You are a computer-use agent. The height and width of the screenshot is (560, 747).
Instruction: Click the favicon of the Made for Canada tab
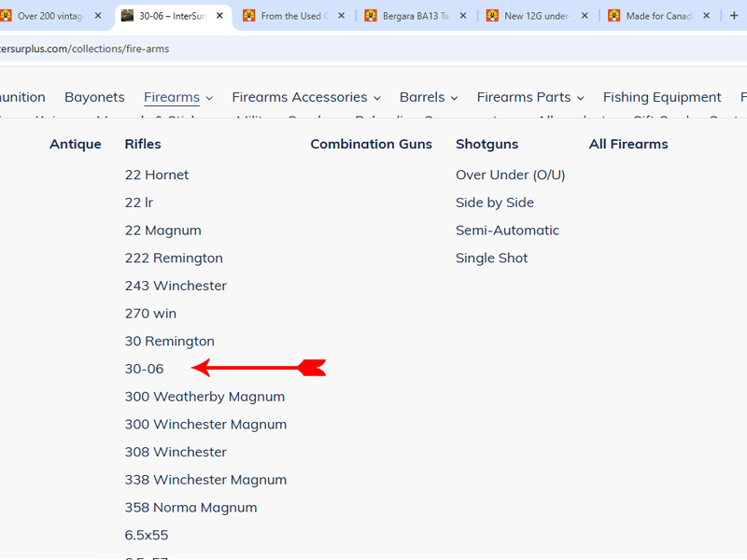(x=614, y=16)
